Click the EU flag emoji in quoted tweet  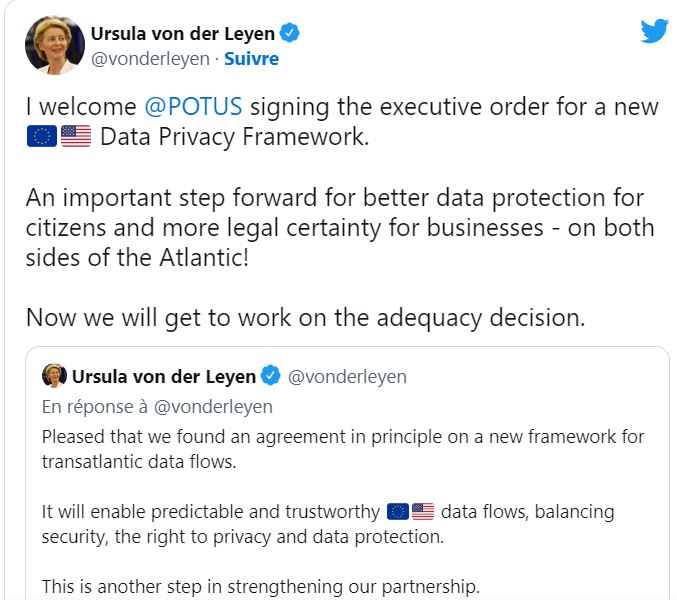click(398, 512)
